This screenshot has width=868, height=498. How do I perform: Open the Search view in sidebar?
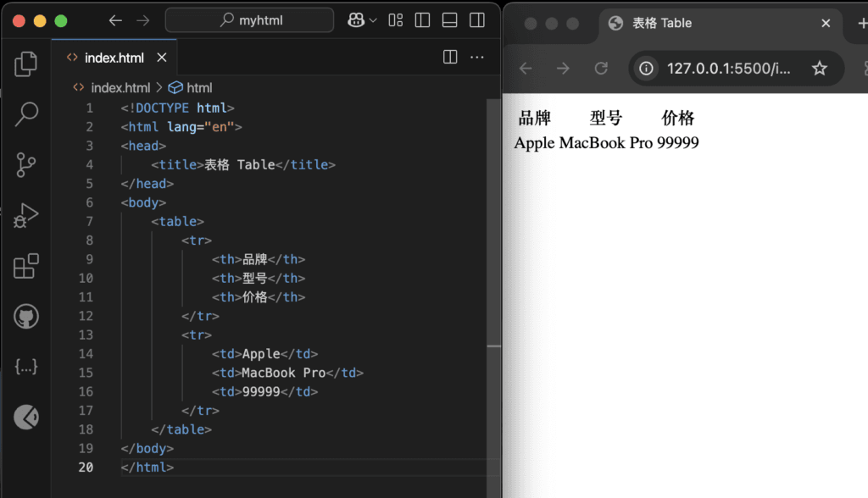pyautogui.click(x=25, y=114)
